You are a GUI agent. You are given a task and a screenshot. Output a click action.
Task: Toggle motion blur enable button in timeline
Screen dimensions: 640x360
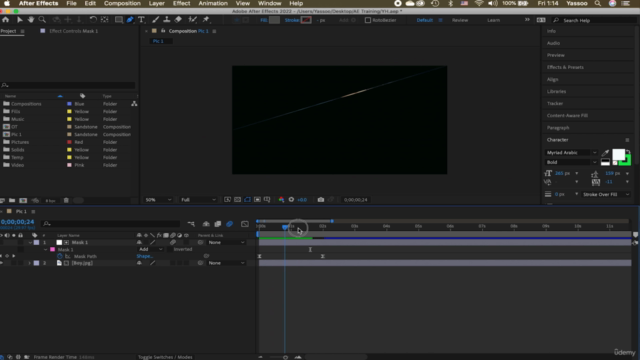coord(229,224)
